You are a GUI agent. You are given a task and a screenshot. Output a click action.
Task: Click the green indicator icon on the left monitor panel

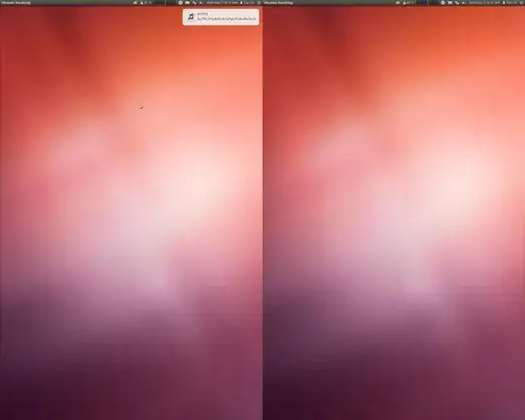click(135, 3)
